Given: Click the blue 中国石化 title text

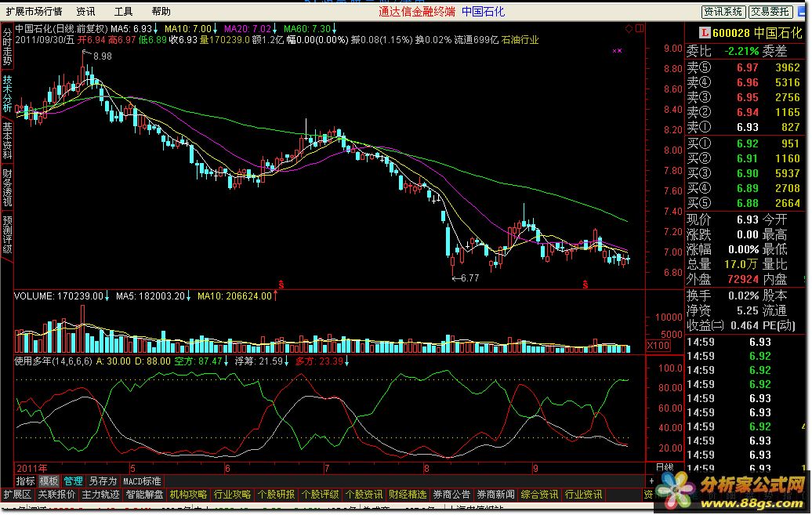Looking at the screenshot, I should [483, 12].
